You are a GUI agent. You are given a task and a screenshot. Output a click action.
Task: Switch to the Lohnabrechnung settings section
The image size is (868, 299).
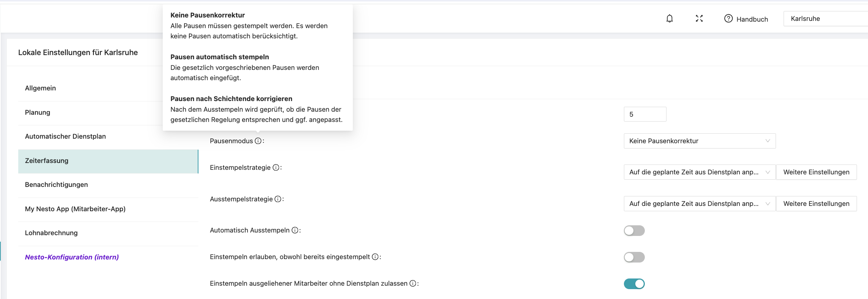pyautogui.click(x=51, y=233)
